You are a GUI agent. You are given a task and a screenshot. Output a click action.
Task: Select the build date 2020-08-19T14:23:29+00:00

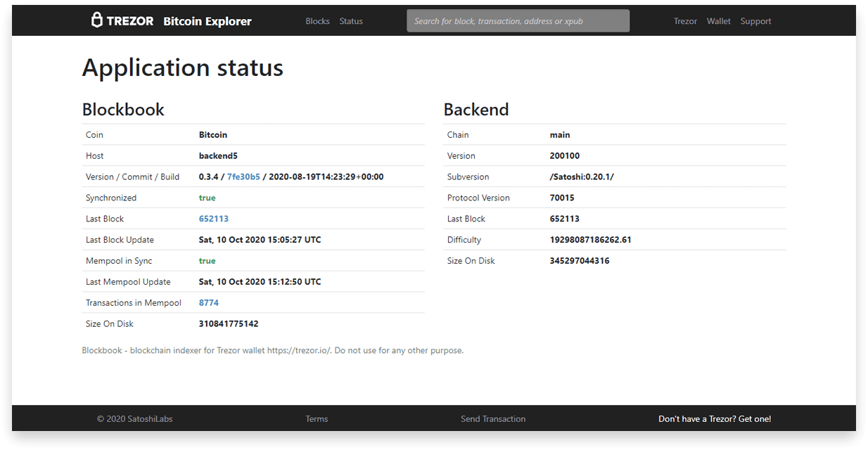pos(326,176)
